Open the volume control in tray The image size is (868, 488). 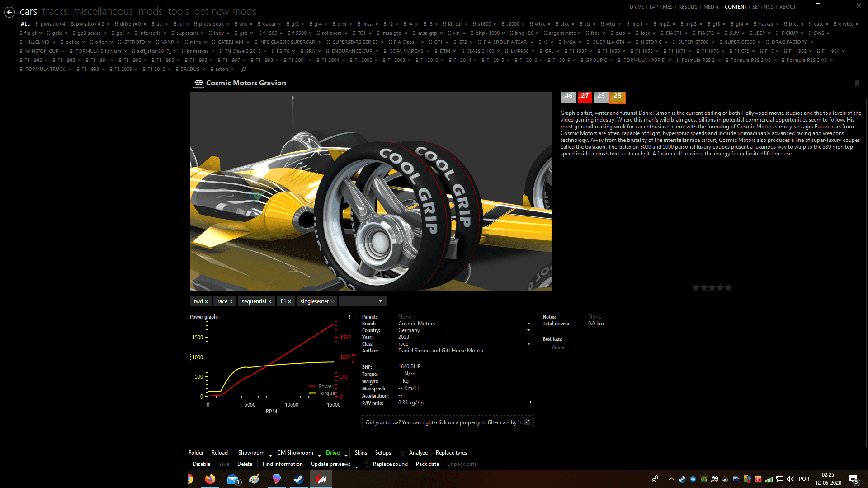[790, 479]
